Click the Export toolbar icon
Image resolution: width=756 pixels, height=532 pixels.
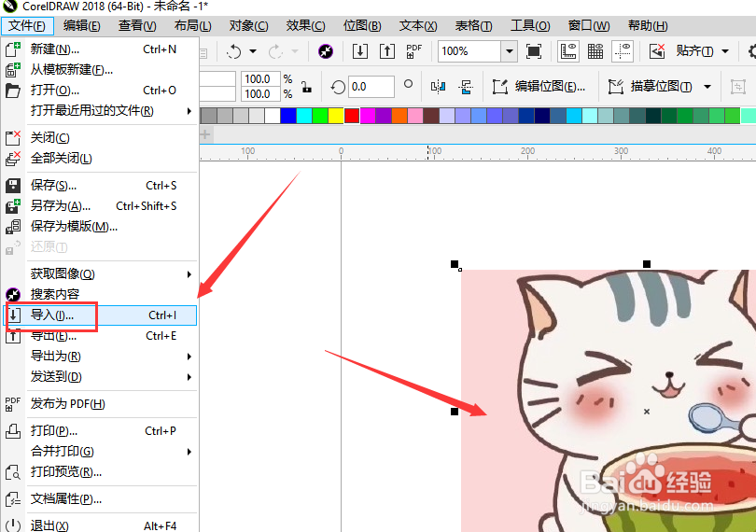(386, 51)
